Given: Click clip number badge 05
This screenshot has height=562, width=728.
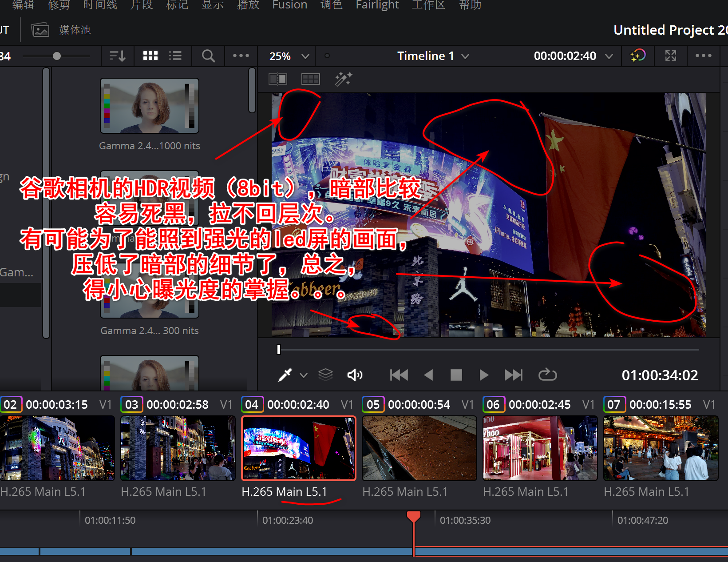Looking at the screenshot, I should point(373,405).
